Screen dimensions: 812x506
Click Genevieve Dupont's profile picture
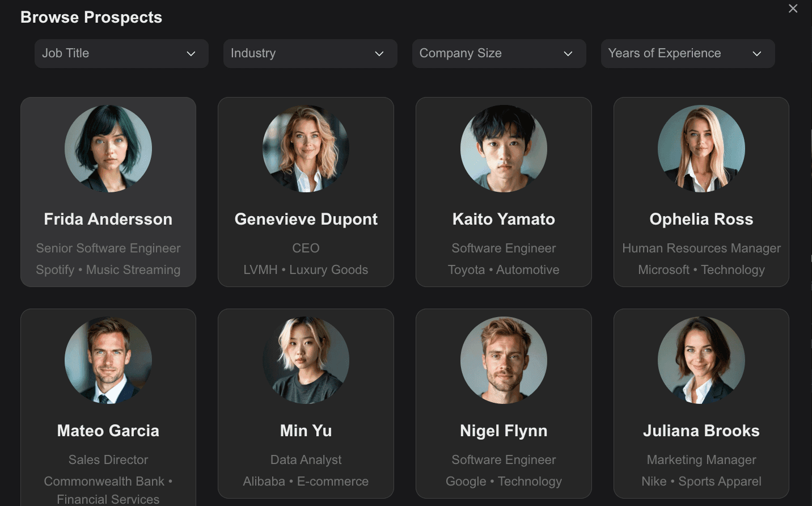click(306, 148)
